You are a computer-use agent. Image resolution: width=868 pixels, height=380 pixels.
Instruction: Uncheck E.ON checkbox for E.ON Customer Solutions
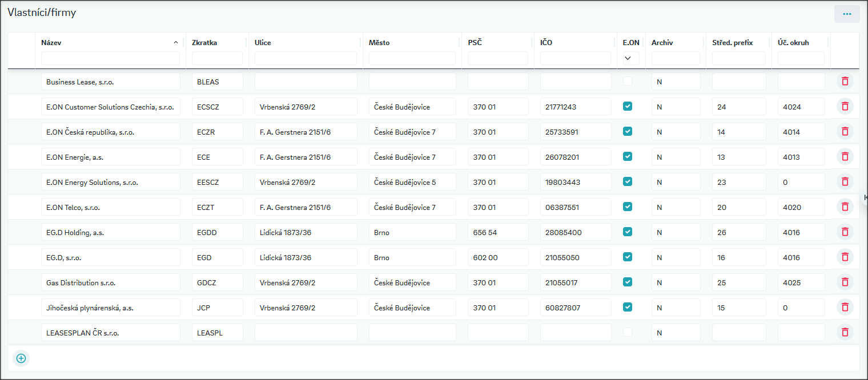pyautogui.click(x=628, y=106)
